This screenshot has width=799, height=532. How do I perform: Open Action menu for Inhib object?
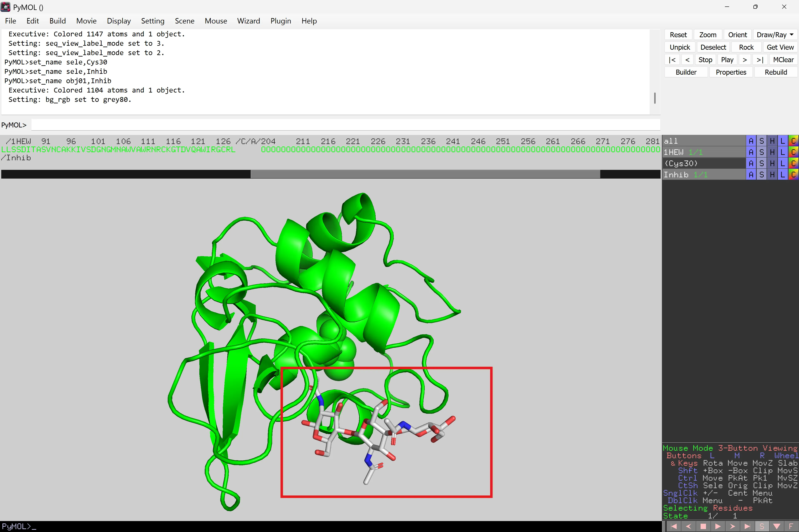(751, 175)
